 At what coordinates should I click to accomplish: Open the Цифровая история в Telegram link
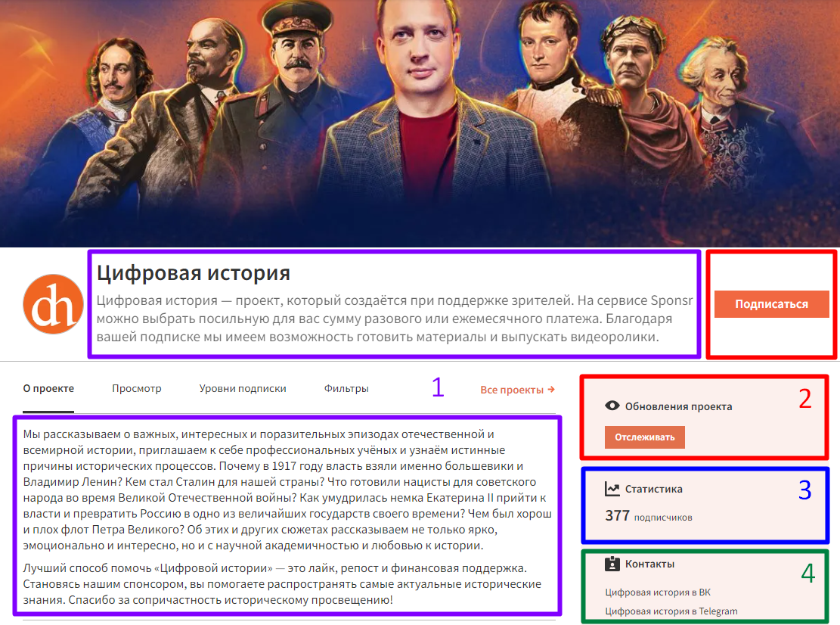671,611
